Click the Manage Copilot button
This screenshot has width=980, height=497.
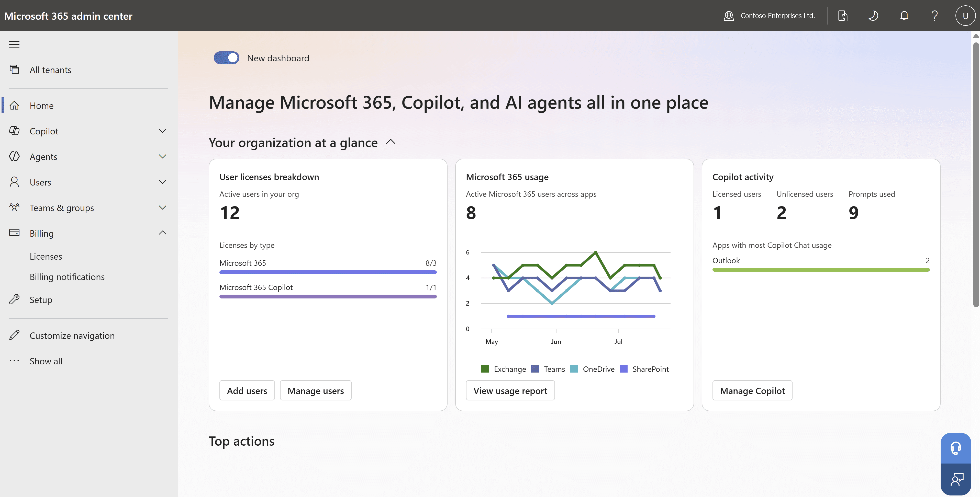pos(752,390)
